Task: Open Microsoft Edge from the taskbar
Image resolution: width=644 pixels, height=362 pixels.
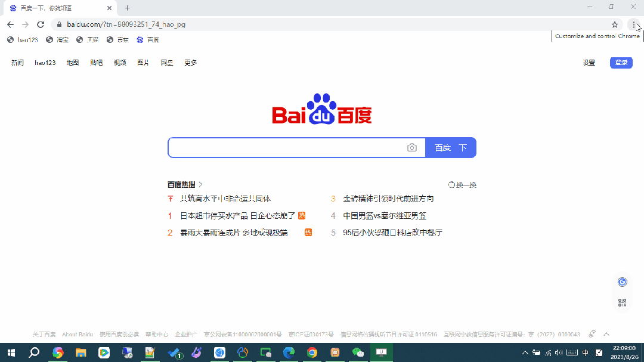Action: 289,352
